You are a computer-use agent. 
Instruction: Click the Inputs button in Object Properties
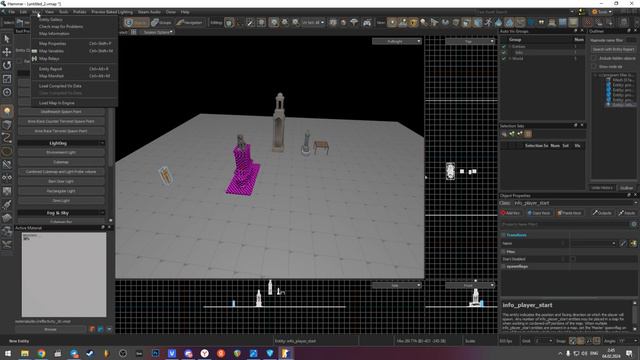click(x=627, y=213)
